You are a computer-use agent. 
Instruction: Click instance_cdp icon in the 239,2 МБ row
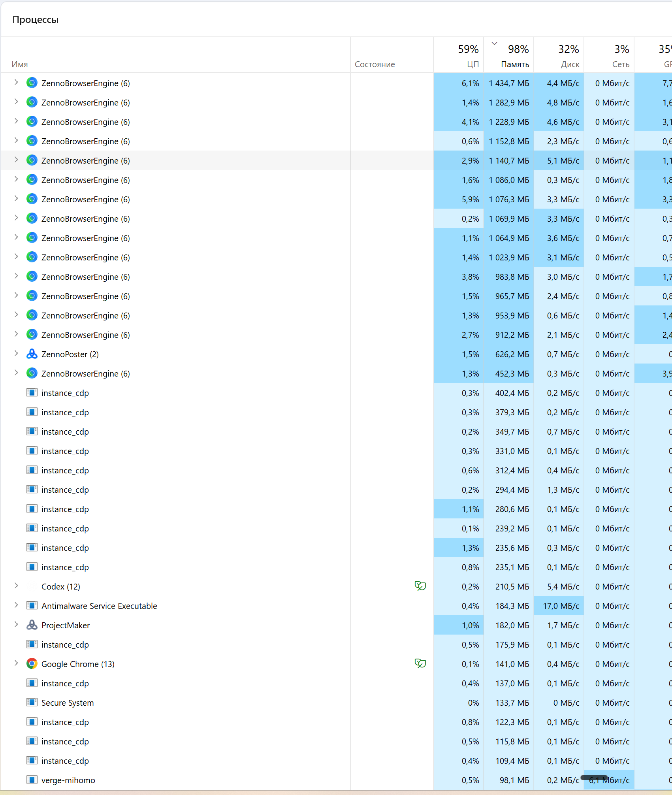pos(32,528)
